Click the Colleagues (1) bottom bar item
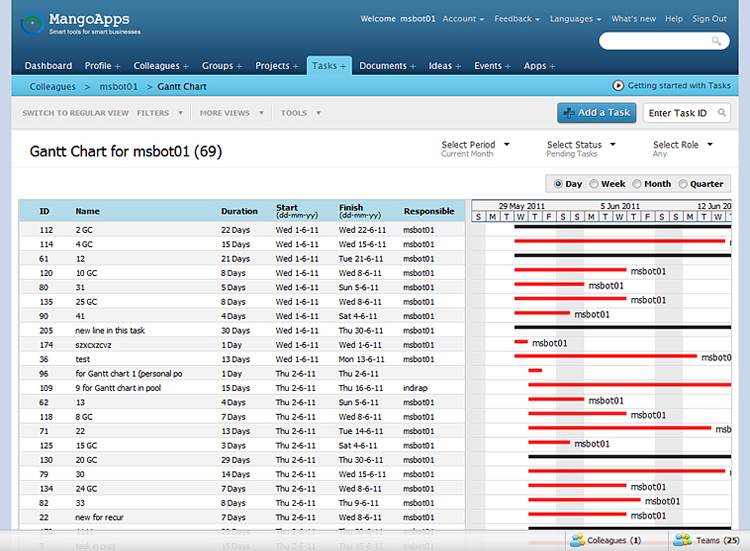 [606, 540]
